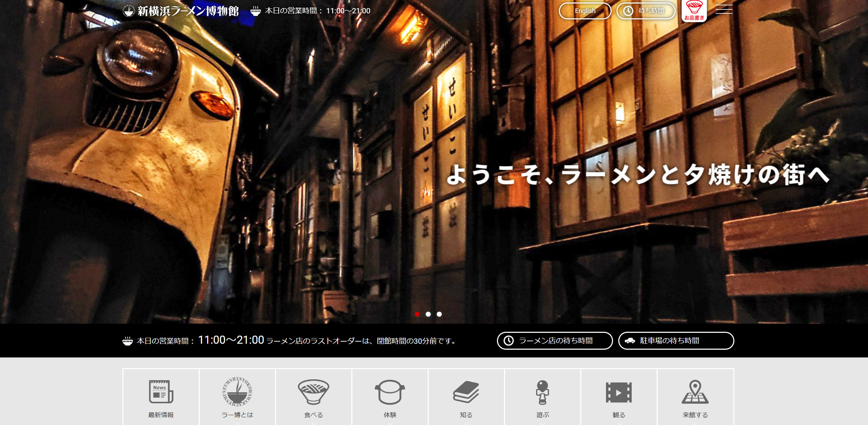Click the book icon for 知る

466,392
